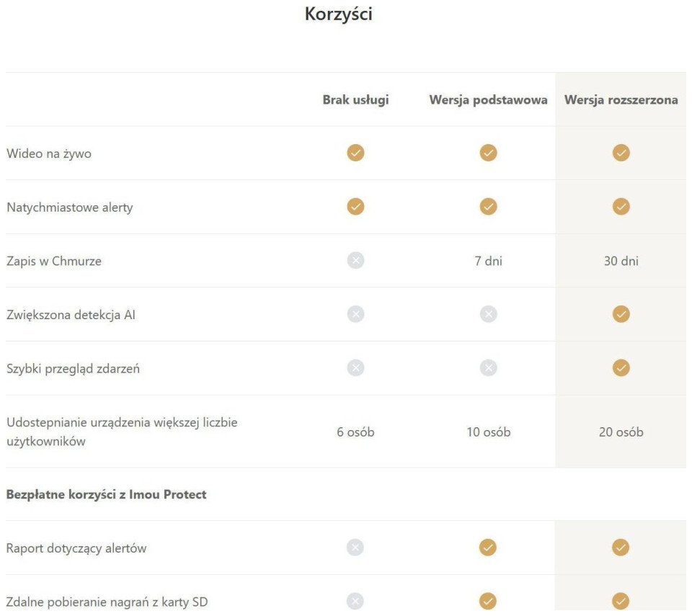
Task: Click Zwiększona detekcja AI X under Brak usługi
Action: pyautogui.click(x=355, y=314)
